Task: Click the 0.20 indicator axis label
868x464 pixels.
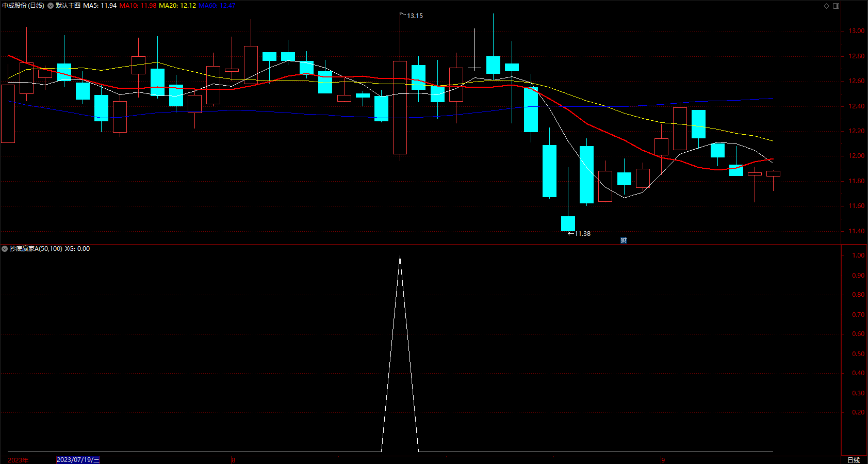Action: point(858,412)
